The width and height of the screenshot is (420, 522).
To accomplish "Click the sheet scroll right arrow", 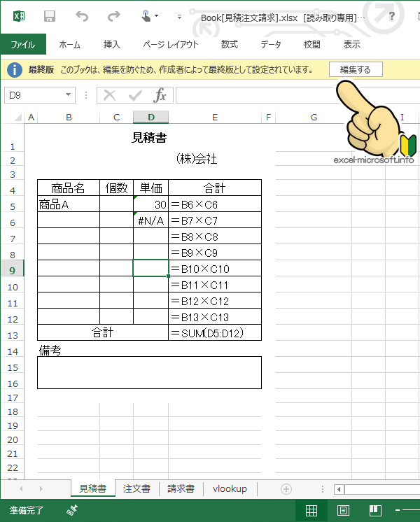I will tap(41, 488).
